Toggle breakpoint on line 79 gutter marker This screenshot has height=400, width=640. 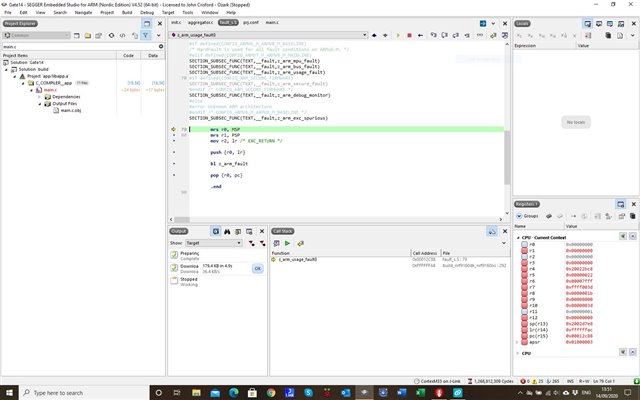[x=173, y=129]
